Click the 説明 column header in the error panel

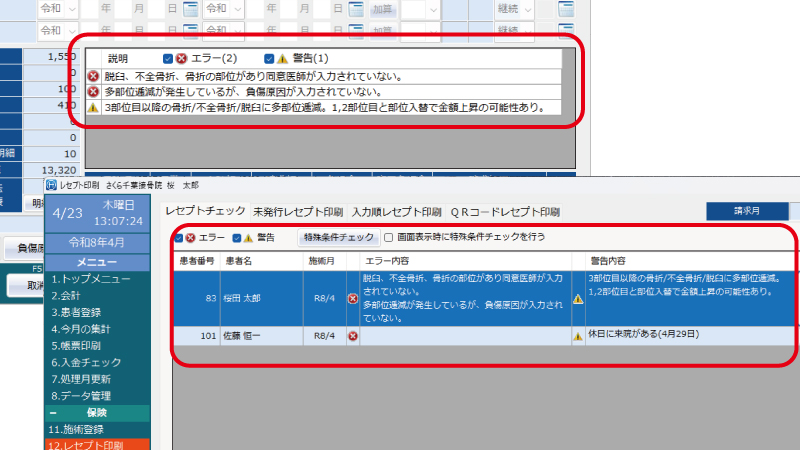coord(118,59)
